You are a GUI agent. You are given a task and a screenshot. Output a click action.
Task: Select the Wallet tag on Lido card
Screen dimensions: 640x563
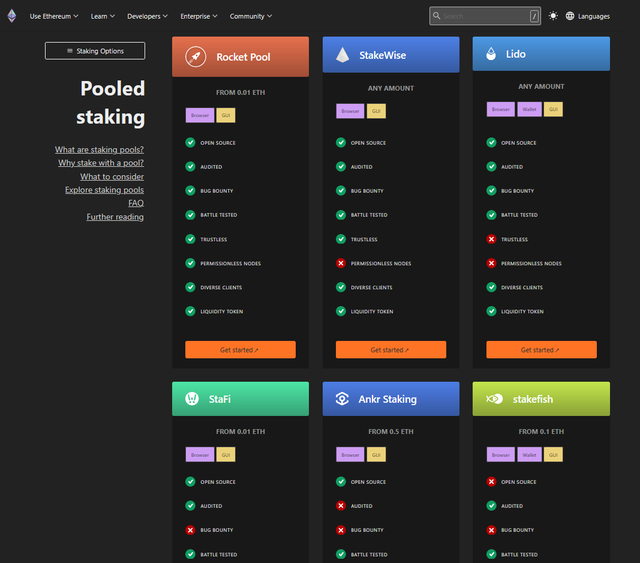(x=530, y=109)
